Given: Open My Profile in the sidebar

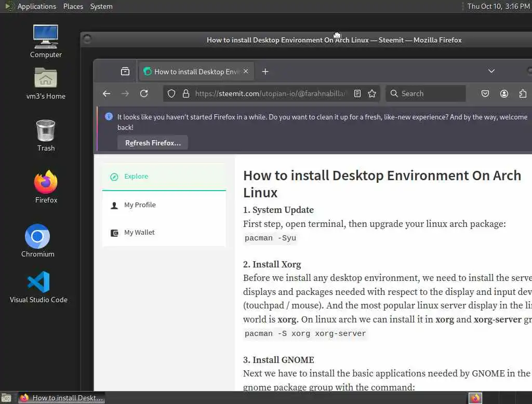Looking at the screenshot, I should [x=164, y=205].
